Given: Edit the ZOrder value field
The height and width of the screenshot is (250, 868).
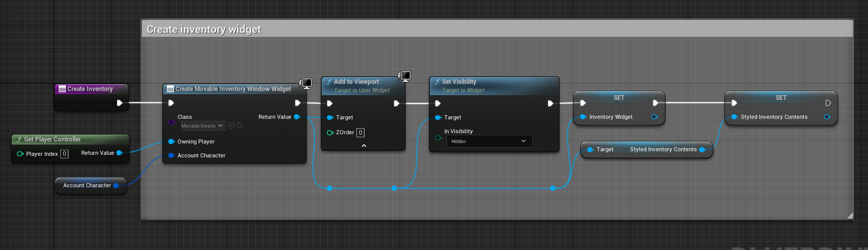Looking at the screenshot, I should coord(361,133).
